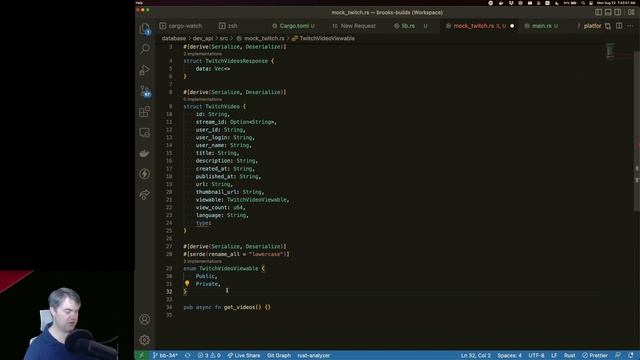
Task: Open the errors and warnings count
Action: pyautogui.click(x=209, y=356)
